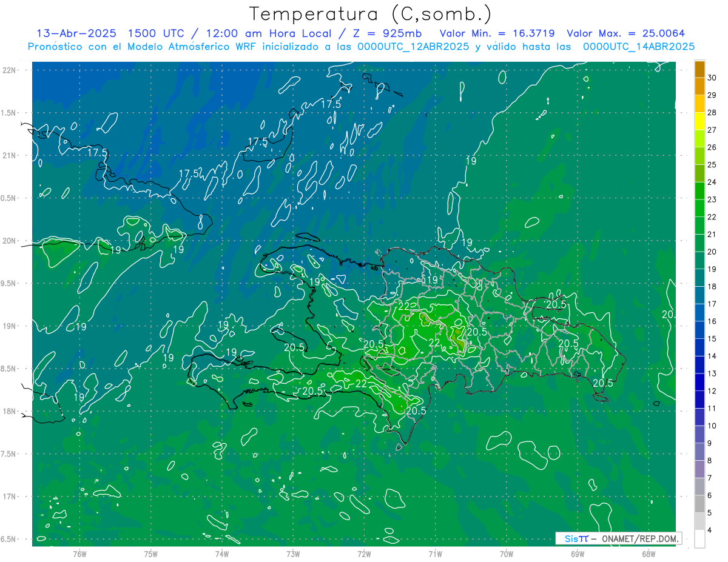The height and width of the screenshot is (562, 728).
Task: Click the 71W longitude axis label
Action: click(x=435, y=554)
